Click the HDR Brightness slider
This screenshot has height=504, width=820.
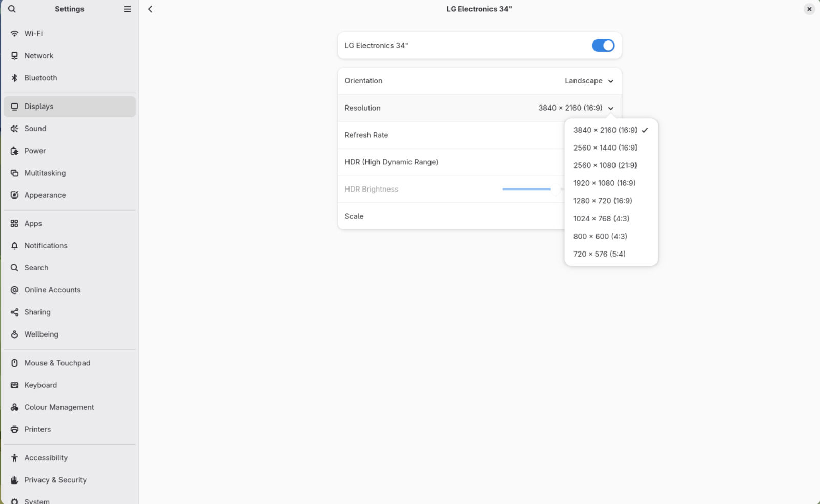pos(528,189)
